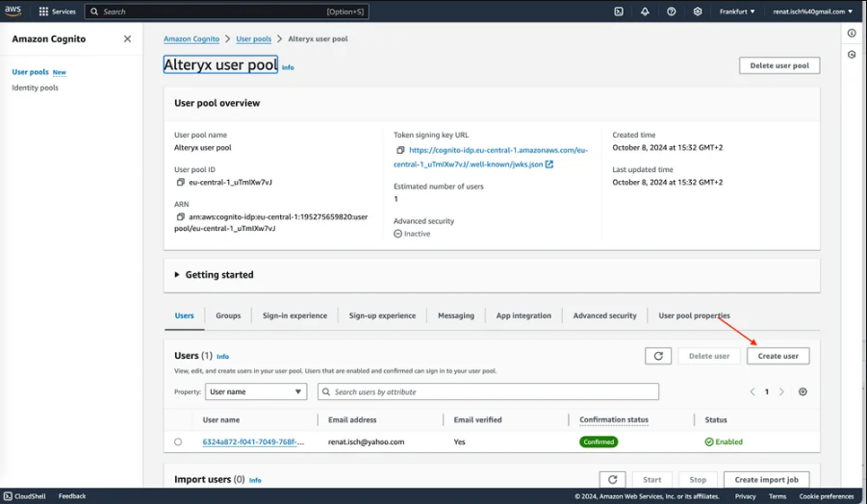Click the CloudShell footer icon
Screen dimensions: 867x504
(8, 496)
